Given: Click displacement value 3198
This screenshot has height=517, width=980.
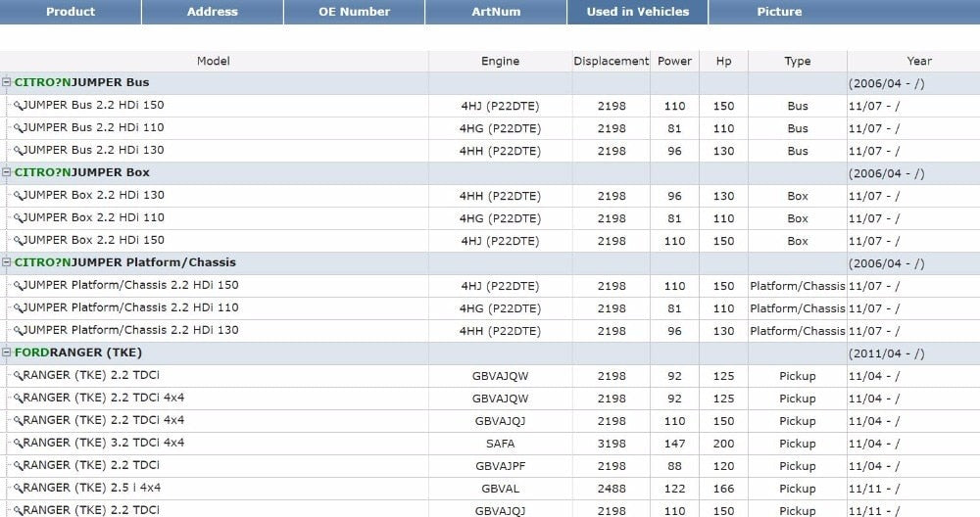Looking at the screenshot, I should (612, 444).
